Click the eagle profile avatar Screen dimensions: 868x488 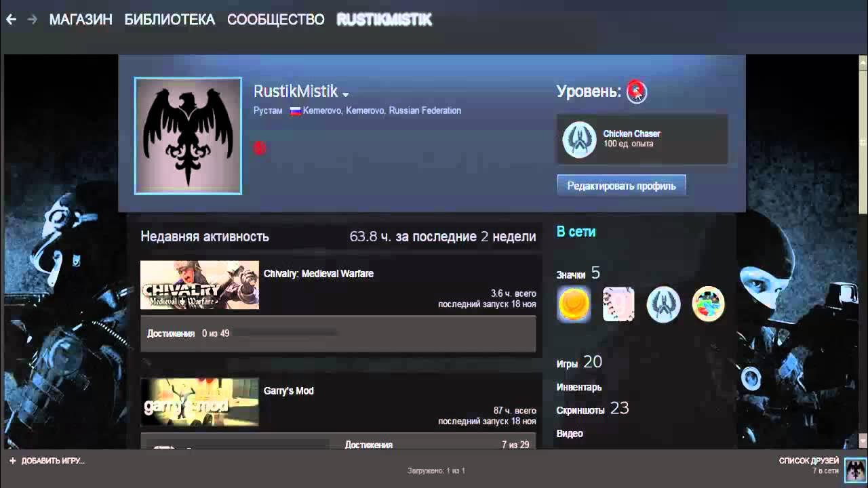point(188,136)
